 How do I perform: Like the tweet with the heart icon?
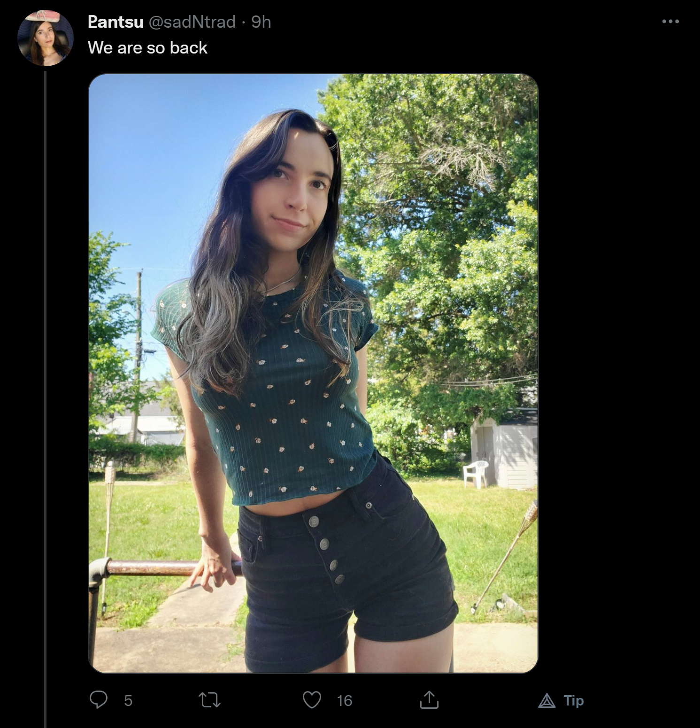point(312,700)
